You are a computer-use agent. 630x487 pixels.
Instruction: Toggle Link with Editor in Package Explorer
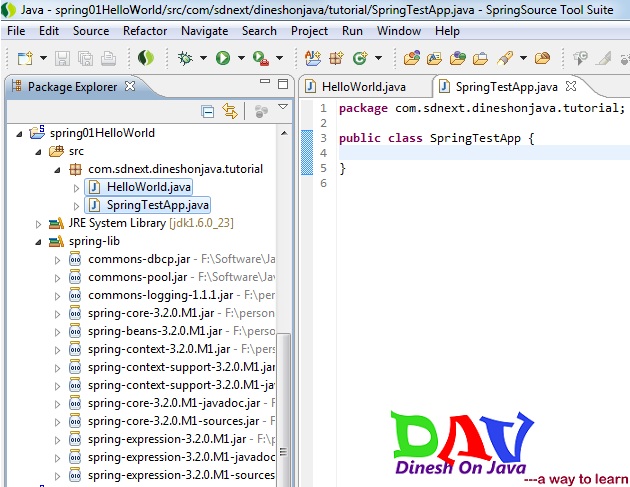pos(230,111)
